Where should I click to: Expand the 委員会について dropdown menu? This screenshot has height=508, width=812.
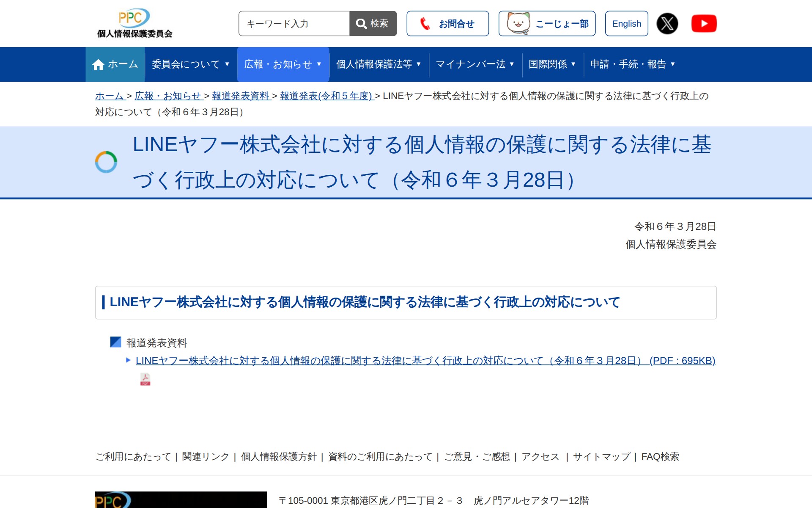coord(190,64)
